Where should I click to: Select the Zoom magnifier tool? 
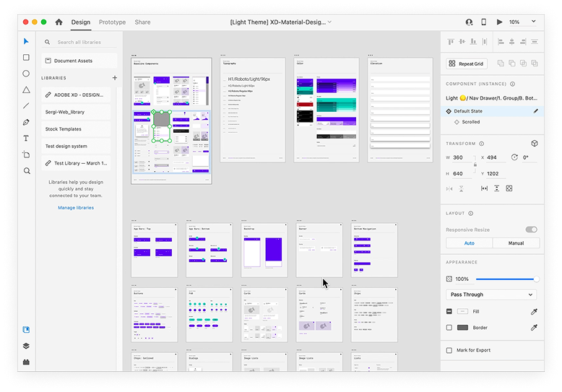point(27,171)
